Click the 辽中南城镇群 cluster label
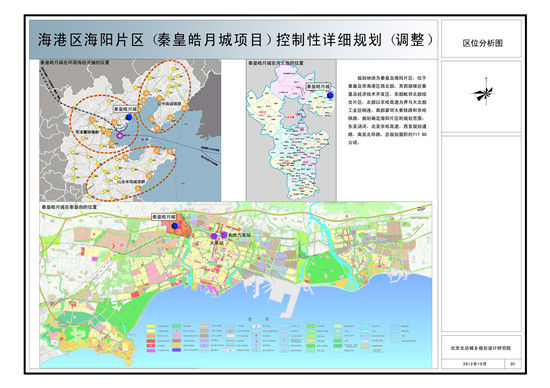This screenshot has height=388, width=550. [x=170, y=104]
